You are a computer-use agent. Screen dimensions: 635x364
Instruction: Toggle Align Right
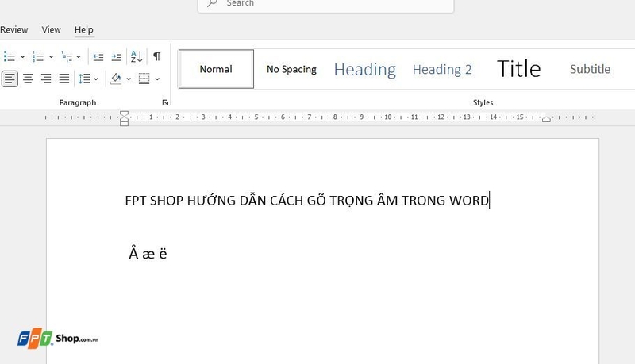pyautogui.click(x=46, y=79)
